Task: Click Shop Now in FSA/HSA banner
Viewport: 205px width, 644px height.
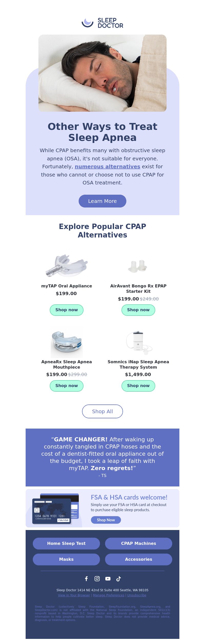Action: 106,520
